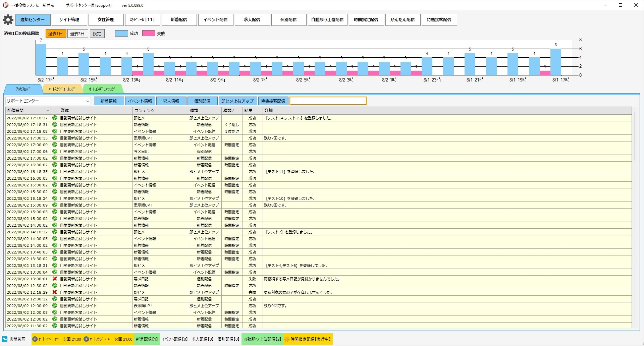Viewport: 644px width, 346px height.
Task: Click red X icon on 12:18:29 log row
Action: [55, 292]
